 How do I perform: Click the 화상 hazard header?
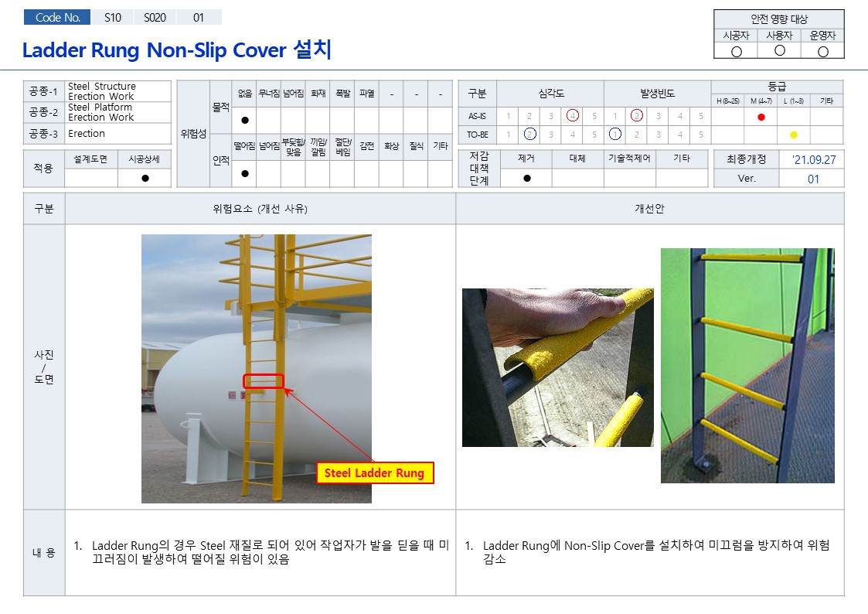coord(391,146)
